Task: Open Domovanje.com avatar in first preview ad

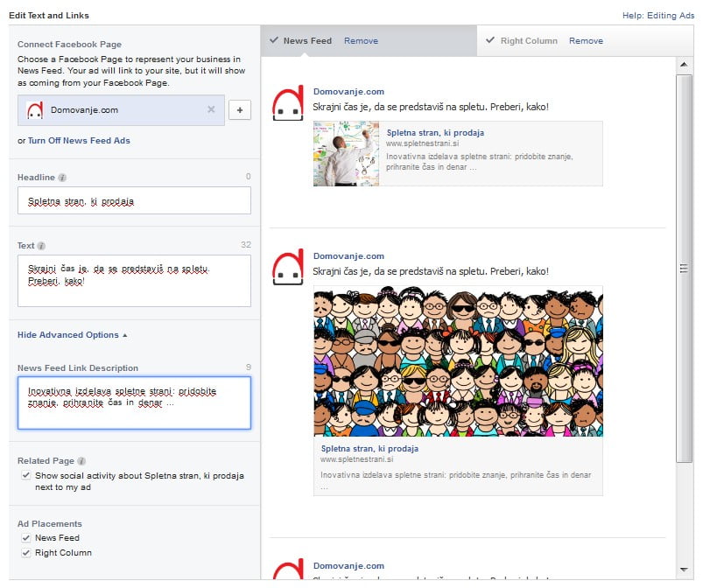Action: (288, 102)
